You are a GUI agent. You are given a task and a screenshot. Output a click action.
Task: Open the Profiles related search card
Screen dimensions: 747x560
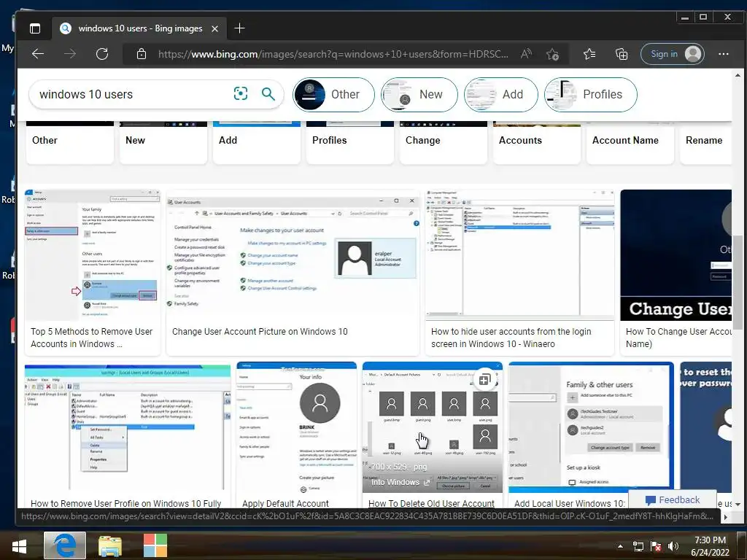(350, 142)
